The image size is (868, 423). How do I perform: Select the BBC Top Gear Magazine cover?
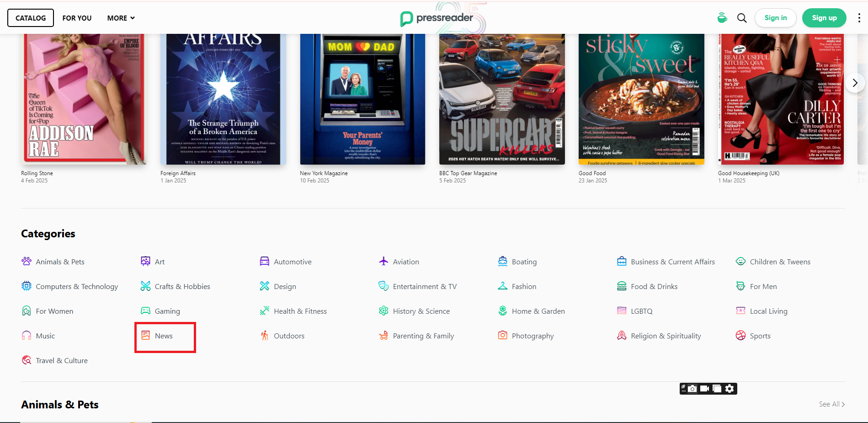501,99
